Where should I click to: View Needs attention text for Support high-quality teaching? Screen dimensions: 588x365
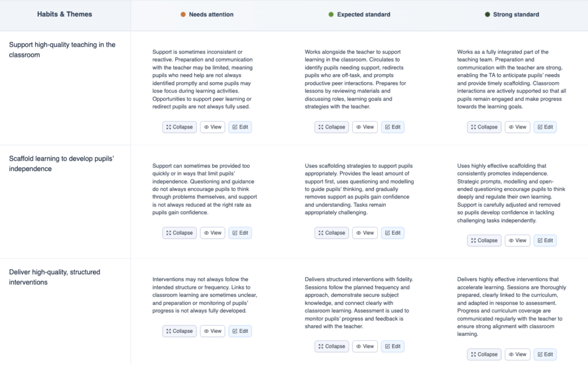pyautogui.click(x=212, y=127)
